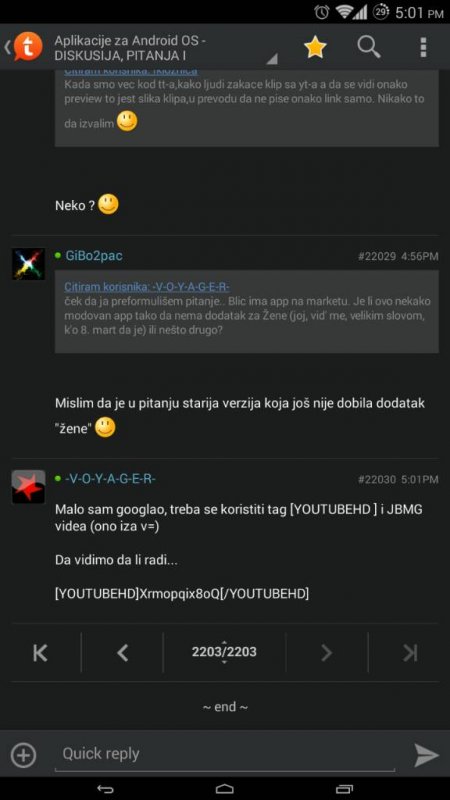The height and width of the screenshot is (800, 450).
Task: Toggle the favorite star for this thread
Action: tap(315, 47)
